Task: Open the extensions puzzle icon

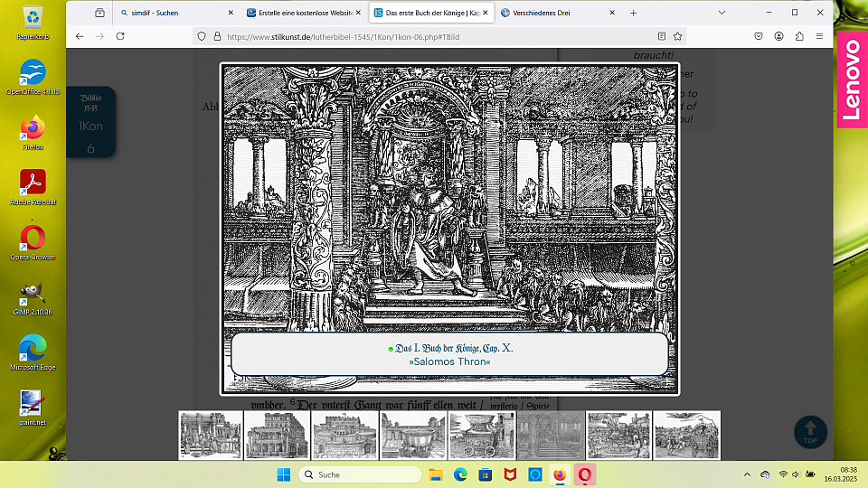Action: (799, 36)
